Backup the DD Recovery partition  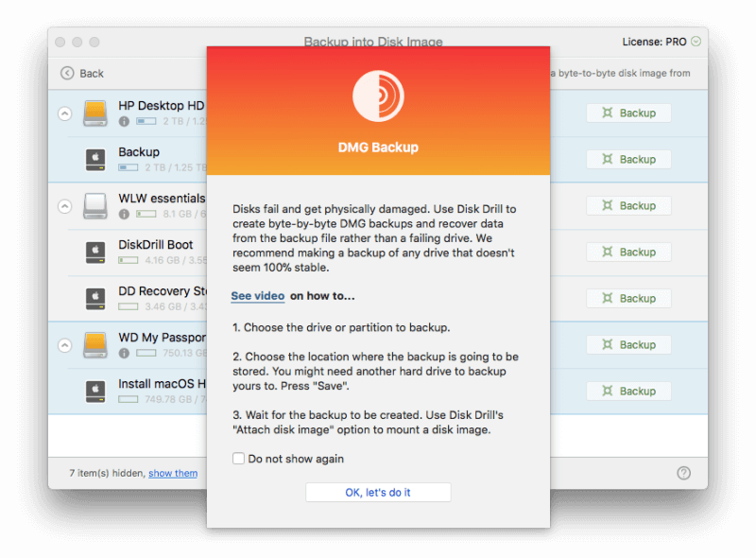coord(628,298)
